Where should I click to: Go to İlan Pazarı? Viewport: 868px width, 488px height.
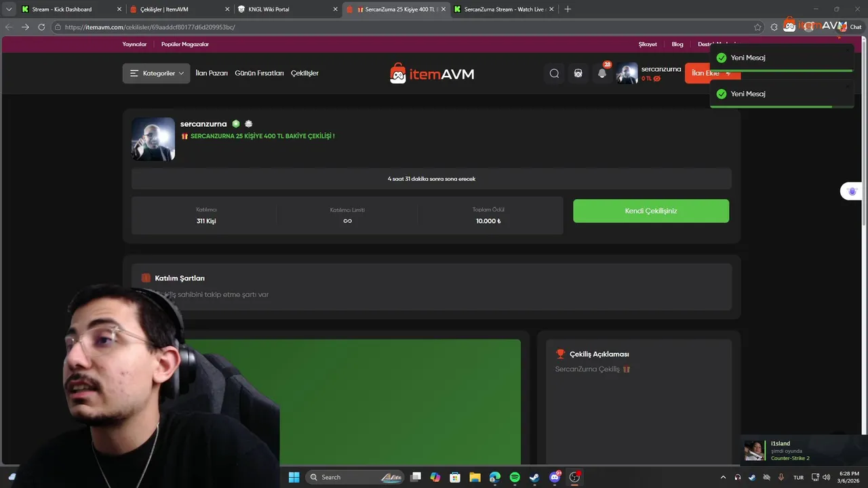[212, 73]
